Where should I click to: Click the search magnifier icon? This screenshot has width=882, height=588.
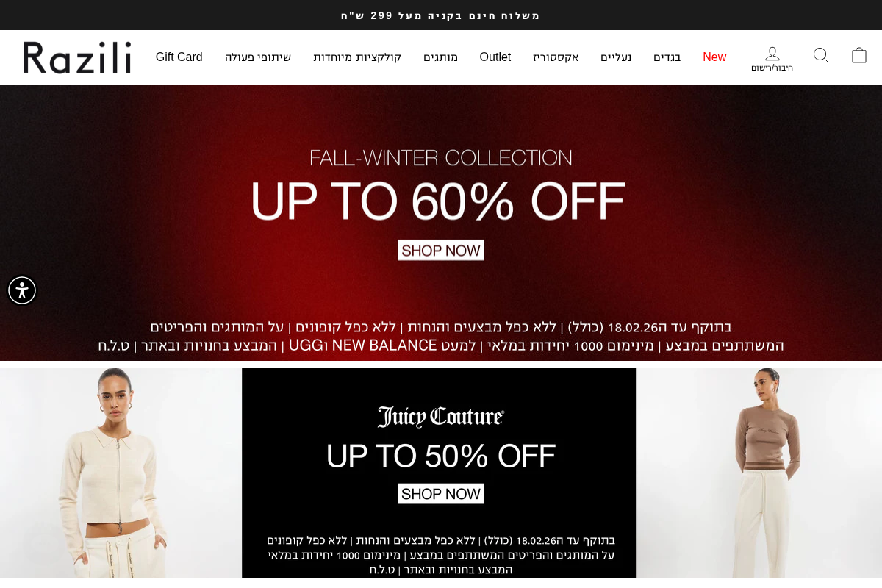pyautogui.click(x=821, y=56)
